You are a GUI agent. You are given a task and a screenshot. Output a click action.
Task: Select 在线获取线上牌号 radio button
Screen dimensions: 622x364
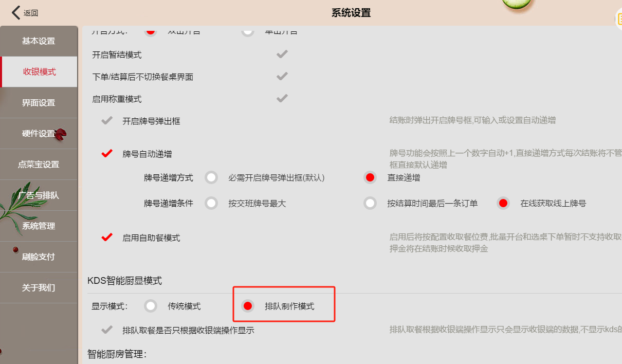(x=503, y=203)
